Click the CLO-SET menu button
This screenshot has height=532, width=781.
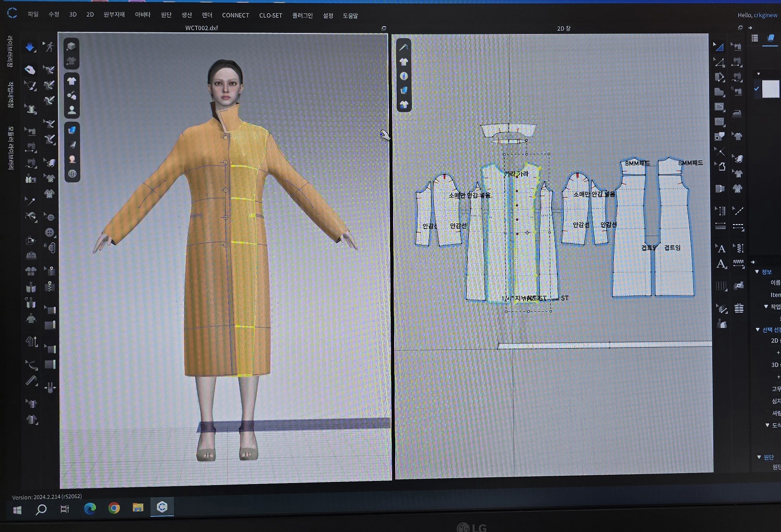[x=270, y=15]
